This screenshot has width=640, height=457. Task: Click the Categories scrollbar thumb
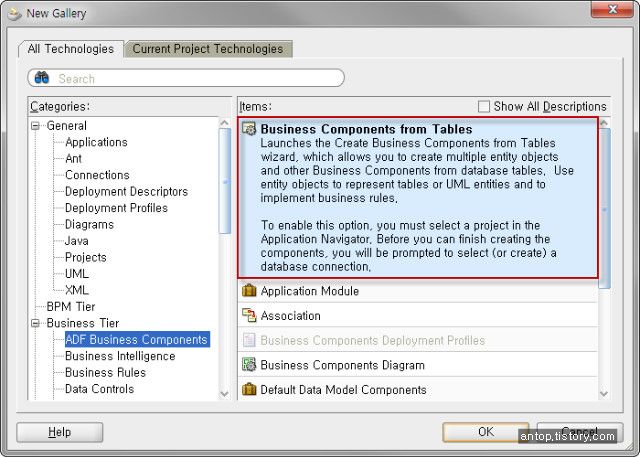coord(224,181)
